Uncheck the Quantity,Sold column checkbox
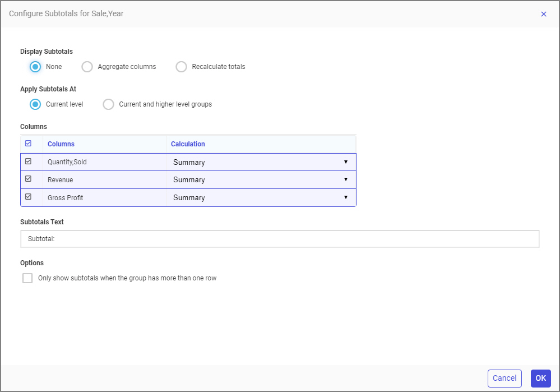This screenshot has height=392, width=560. [29, 162]
